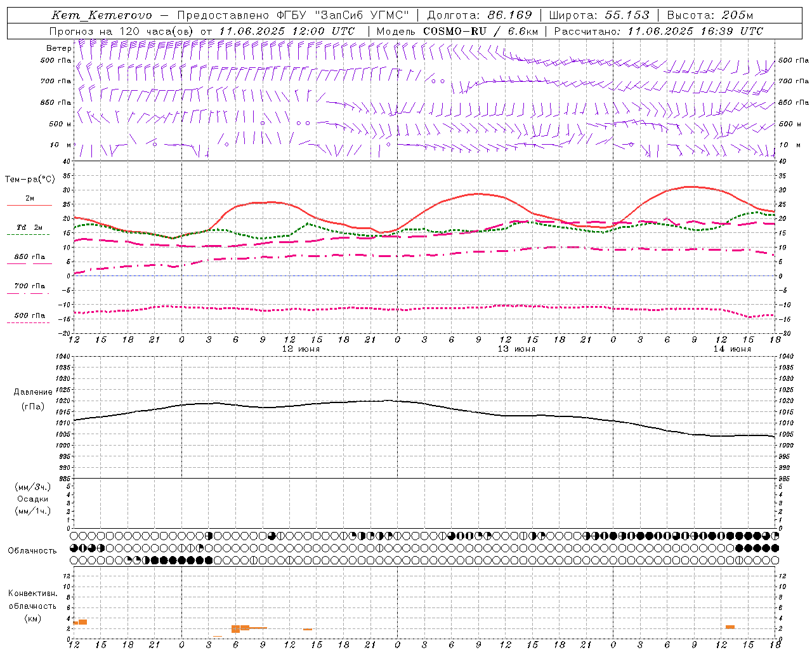Click the forecast start time 11.06.2025 12:00 UTC
This screenshot has height=650, width=812.
pos(287,31)
